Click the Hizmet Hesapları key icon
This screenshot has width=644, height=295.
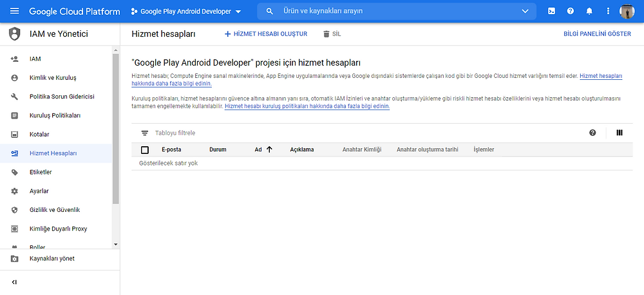coord(14,153)
